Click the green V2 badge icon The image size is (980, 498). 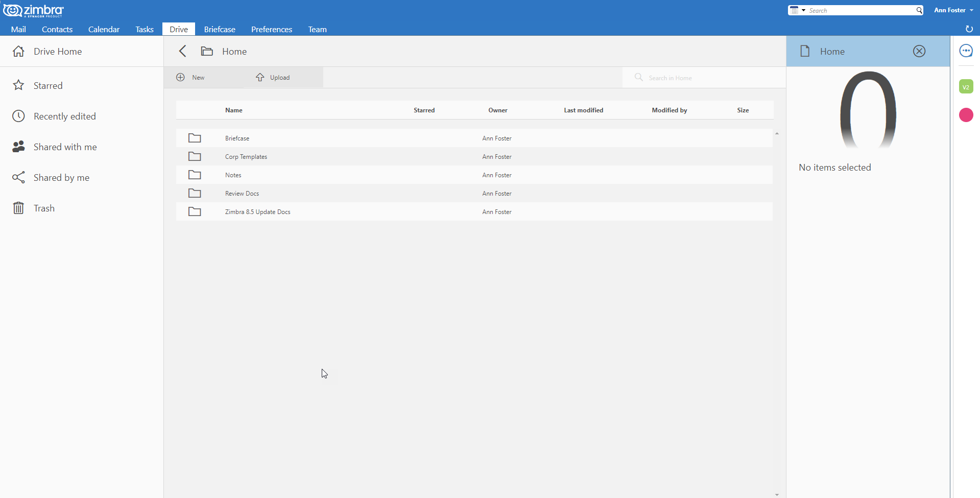click(966, 87)
